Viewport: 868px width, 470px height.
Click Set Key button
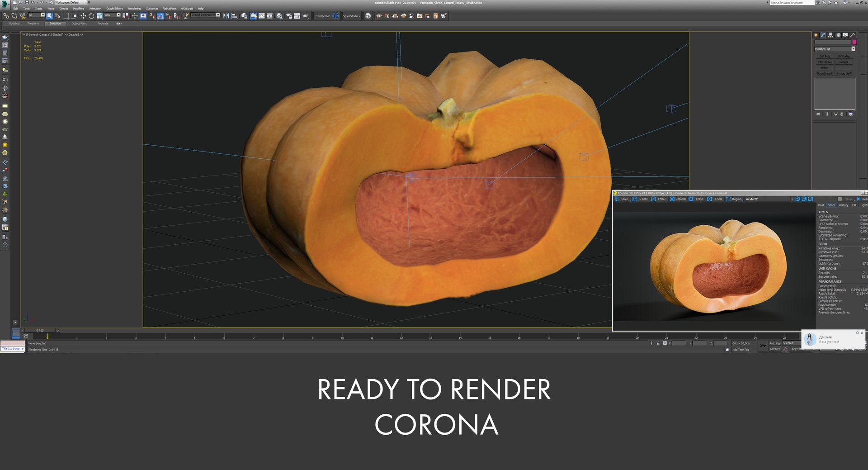pyautogui.click(x=775, y=349)
